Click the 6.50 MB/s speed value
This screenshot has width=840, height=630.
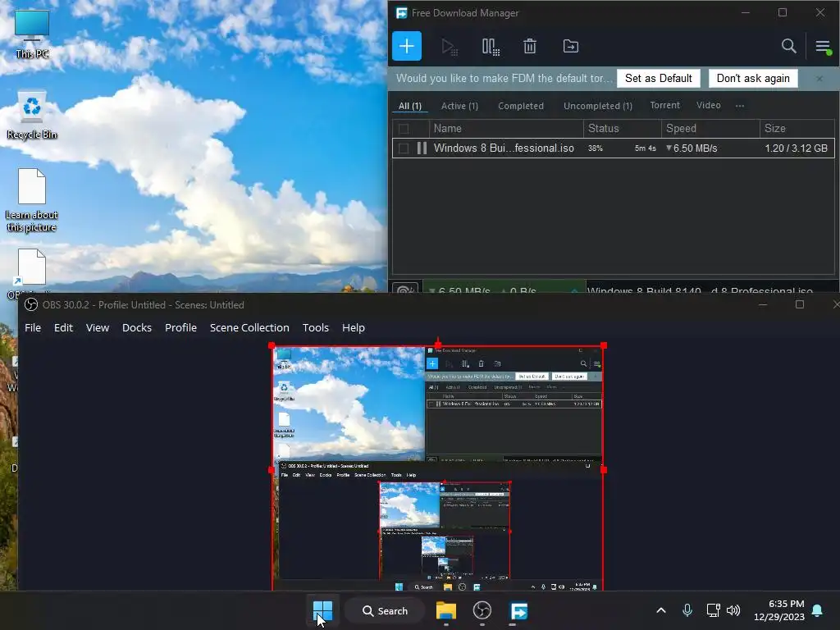(695, 148)
